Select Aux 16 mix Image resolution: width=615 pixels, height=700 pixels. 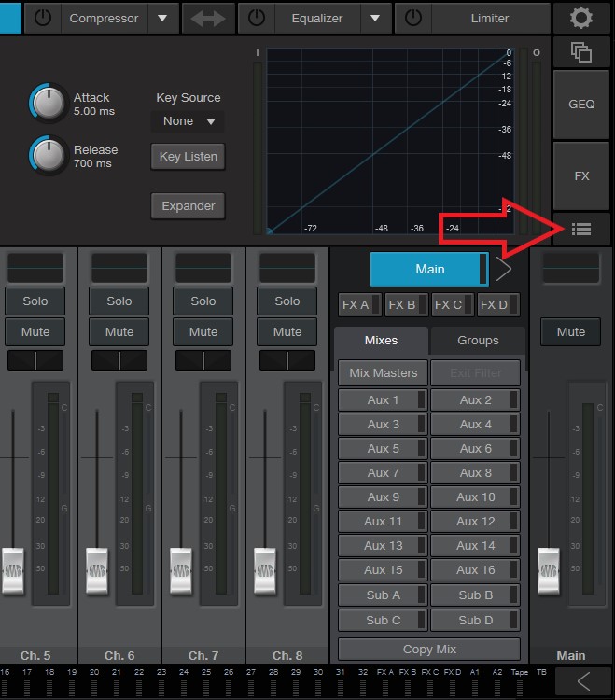click(475, 570)
